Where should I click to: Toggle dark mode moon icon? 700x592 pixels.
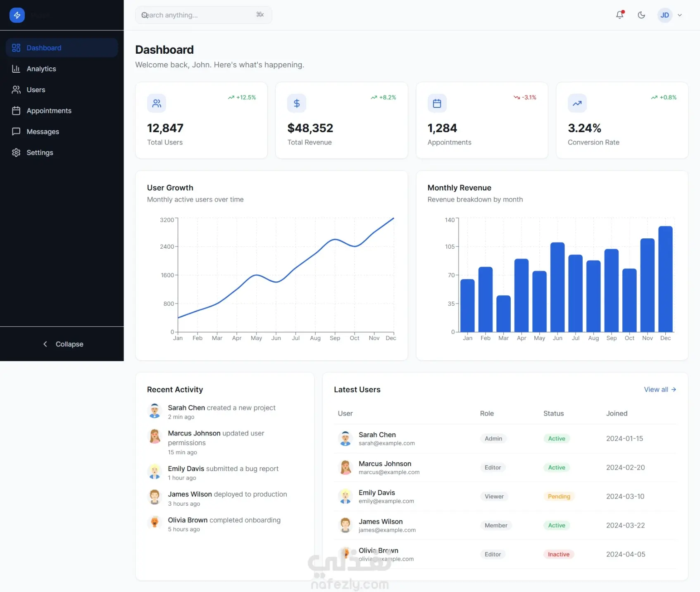tap(641, 15)
